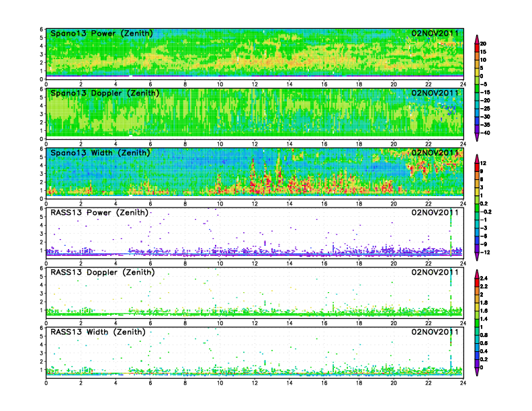This screenshot has width=532, height=411.
Task: Click the 02NOV2011 date in RASS13 Doppler panel
Action: [x=435, y=272]
